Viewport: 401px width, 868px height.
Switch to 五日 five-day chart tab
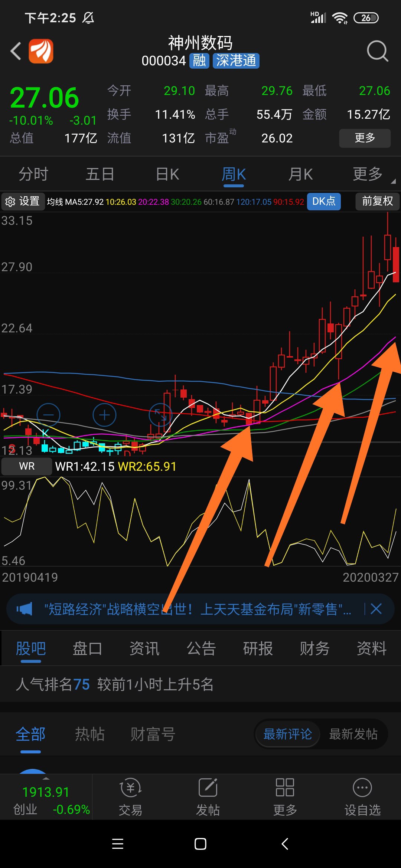(x=100, y=174)
